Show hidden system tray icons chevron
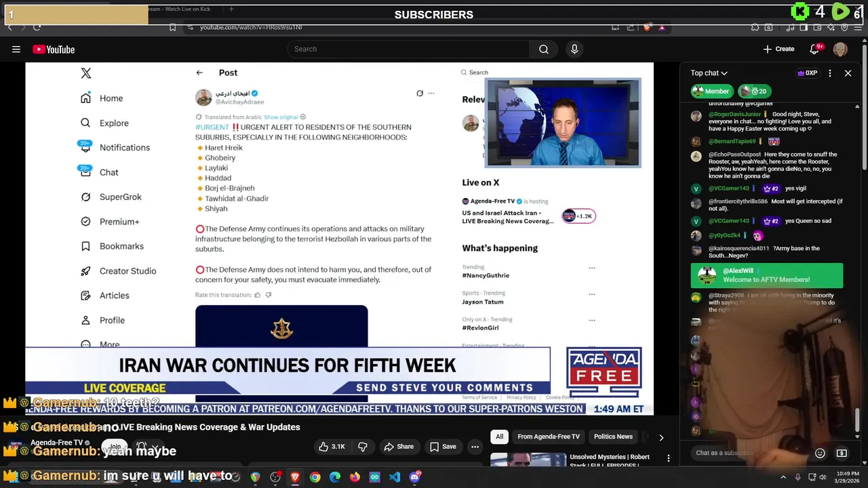The image size is (868, 488). click(x=783, y=477)
